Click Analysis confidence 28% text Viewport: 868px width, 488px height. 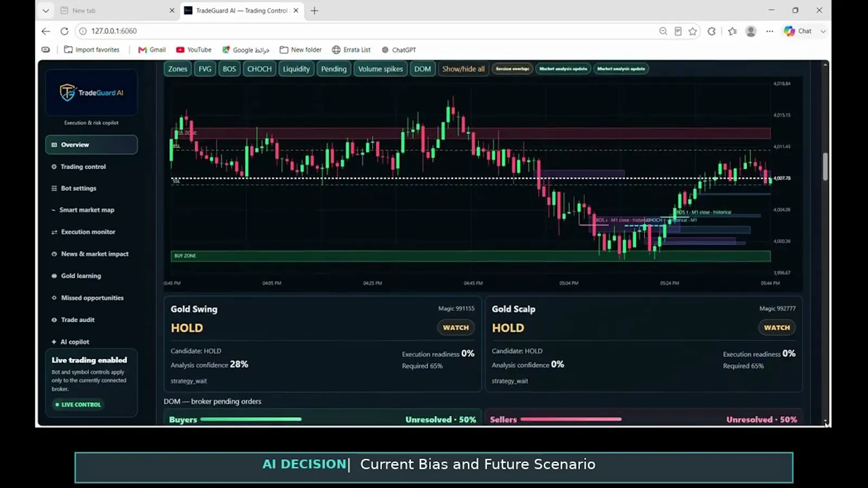coord(209,364)
